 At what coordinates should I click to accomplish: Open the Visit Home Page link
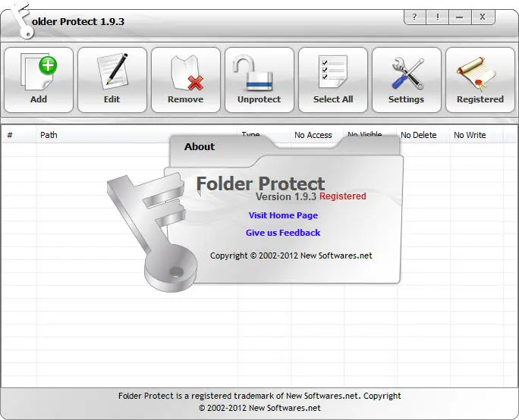click(x=283, y=215)
